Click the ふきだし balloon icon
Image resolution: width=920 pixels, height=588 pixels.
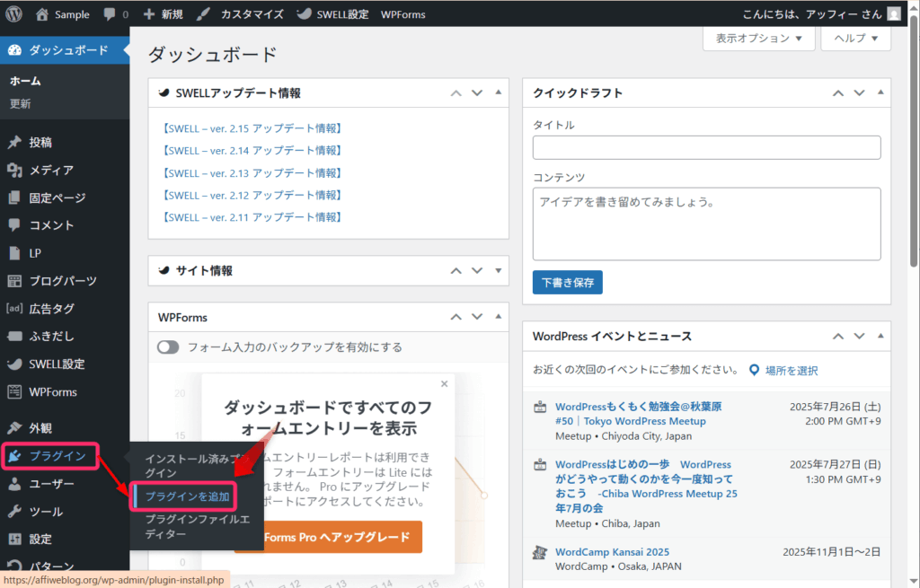point(14,336)
